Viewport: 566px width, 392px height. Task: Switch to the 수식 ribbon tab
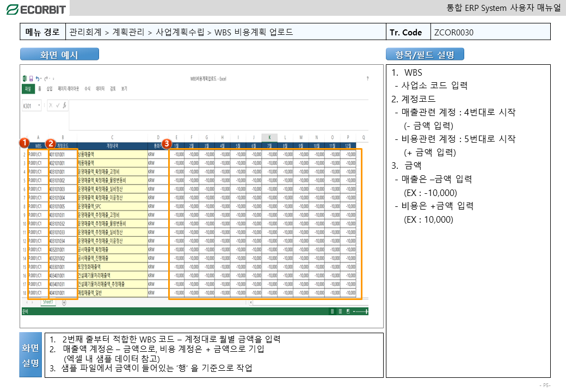click(88, 89)
